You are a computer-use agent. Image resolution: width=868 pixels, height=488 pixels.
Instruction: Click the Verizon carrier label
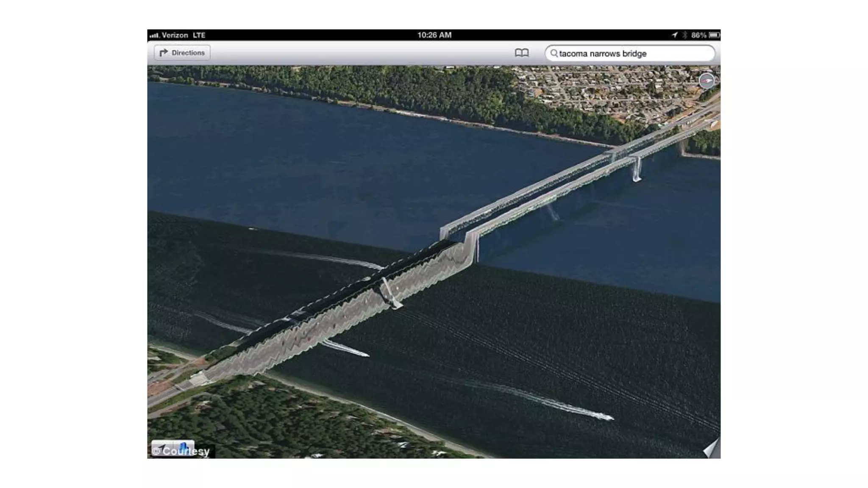[175, 35]
